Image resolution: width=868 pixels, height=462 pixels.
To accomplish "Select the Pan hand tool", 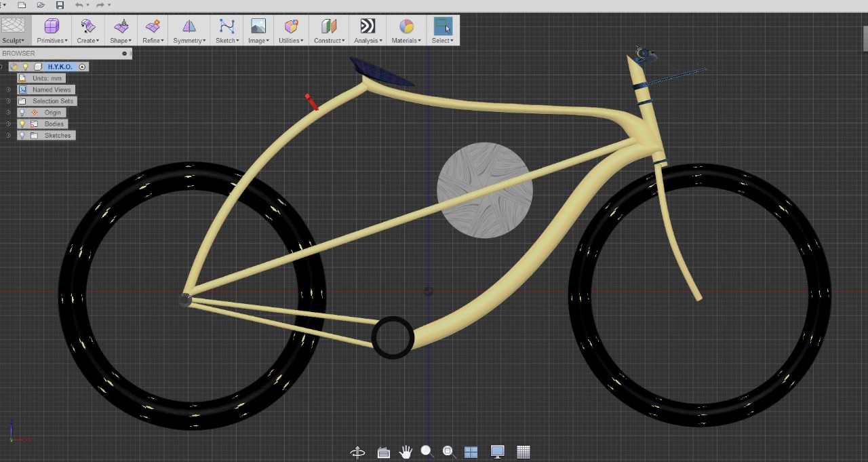I will [x=406, y=452].
